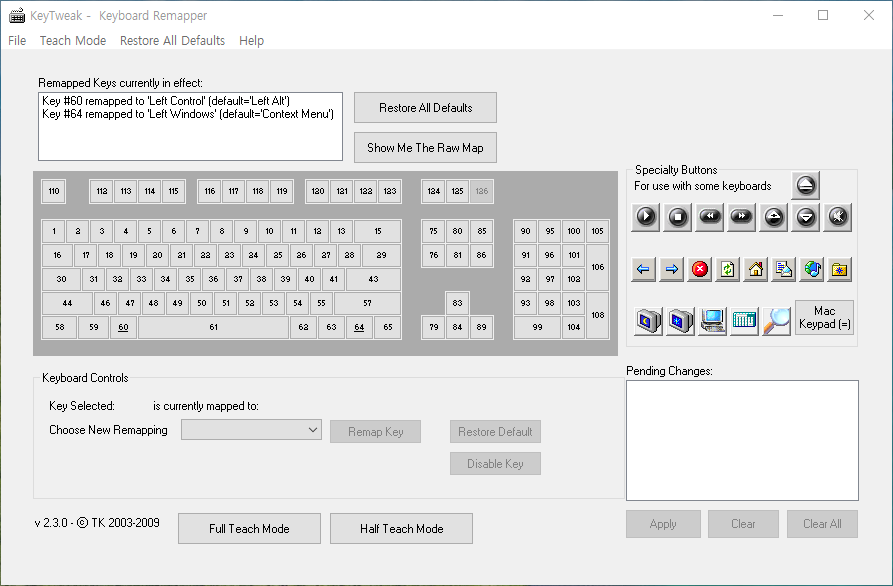The image size is (893, 586).
Task: Select keyboard key 30
Action: (61, 279)
